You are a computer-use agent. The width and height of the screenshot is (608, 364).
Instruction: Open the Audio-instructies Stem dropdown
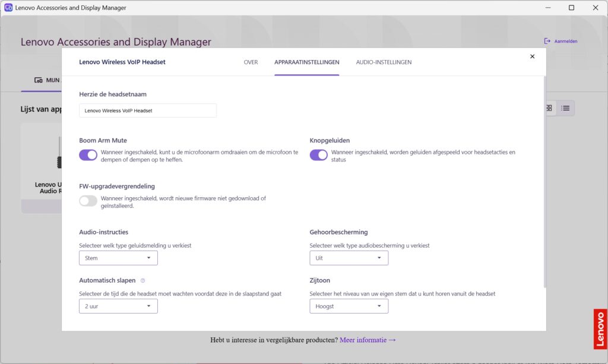(x=118, y=258)
